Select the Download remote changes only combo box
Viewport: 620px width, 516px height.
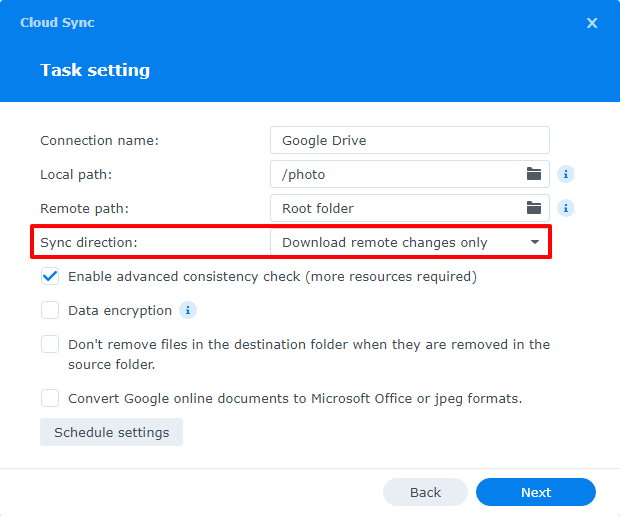coord(410,242)
